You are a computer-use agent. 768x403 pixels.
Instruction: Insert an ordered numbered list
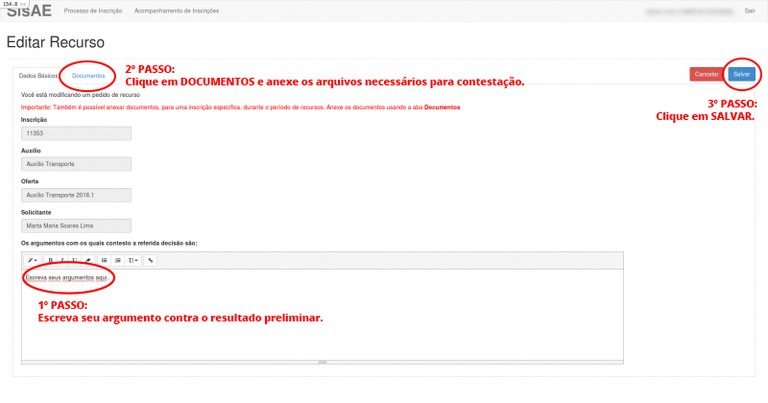coord(118,260)
